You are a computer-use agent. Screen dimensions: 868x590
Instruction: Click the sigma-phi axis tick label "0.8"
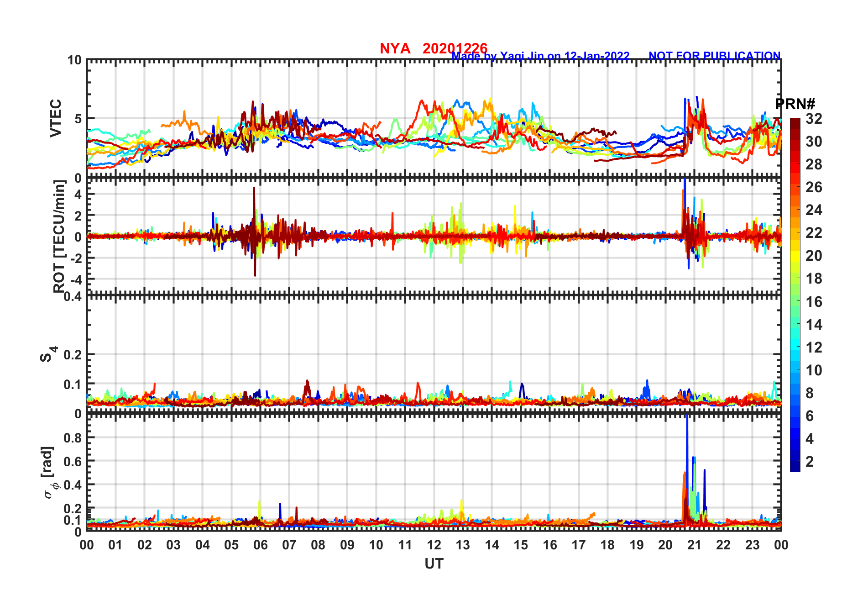click(72, 437)
